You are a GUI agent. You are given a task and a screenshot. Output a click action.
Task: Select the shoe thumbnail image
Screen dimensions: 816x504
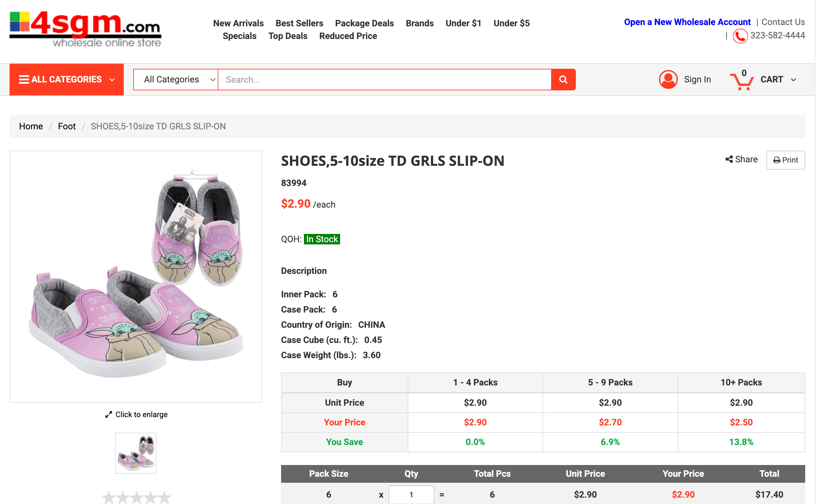(x=135, y=453)
